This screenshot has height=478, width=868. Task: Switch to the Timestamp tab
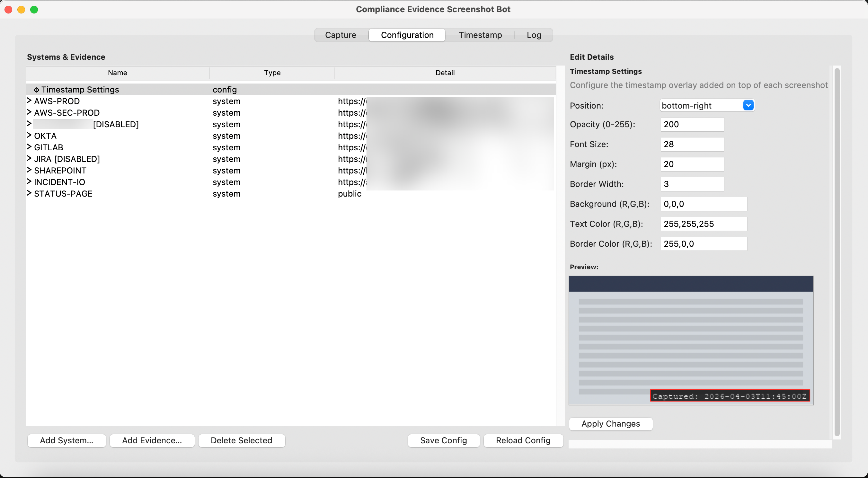(x=480, y=35)
